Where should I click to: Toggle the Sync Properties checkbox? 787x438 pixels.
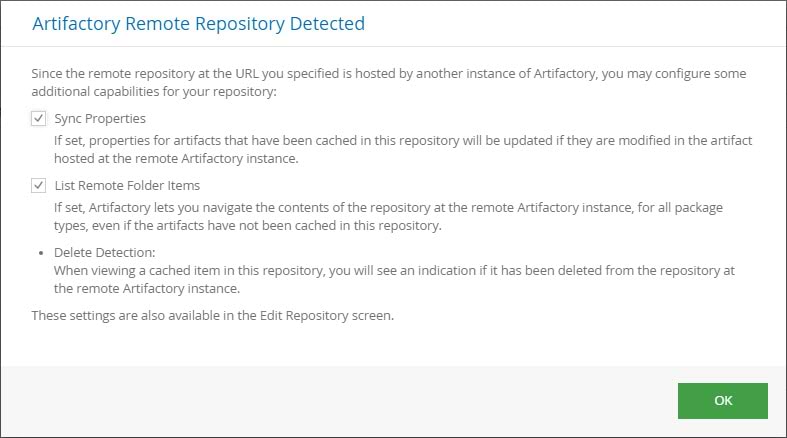coord(39,119)
